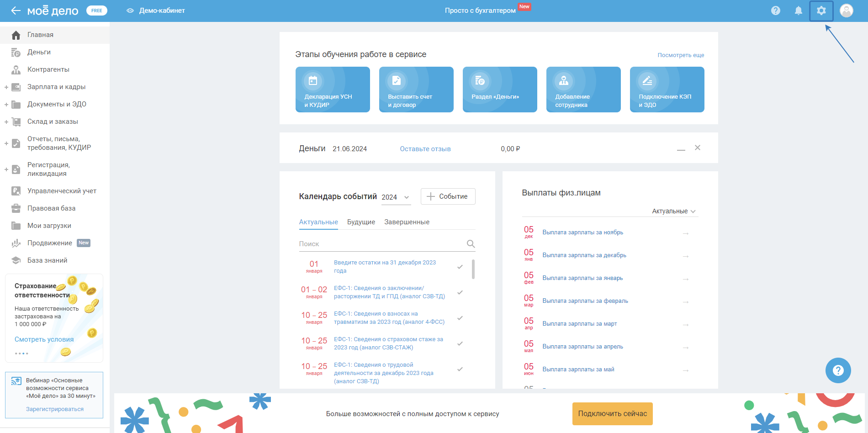Click the insurance banner pagination dots
868x433 pixels.
click(21, 354)
